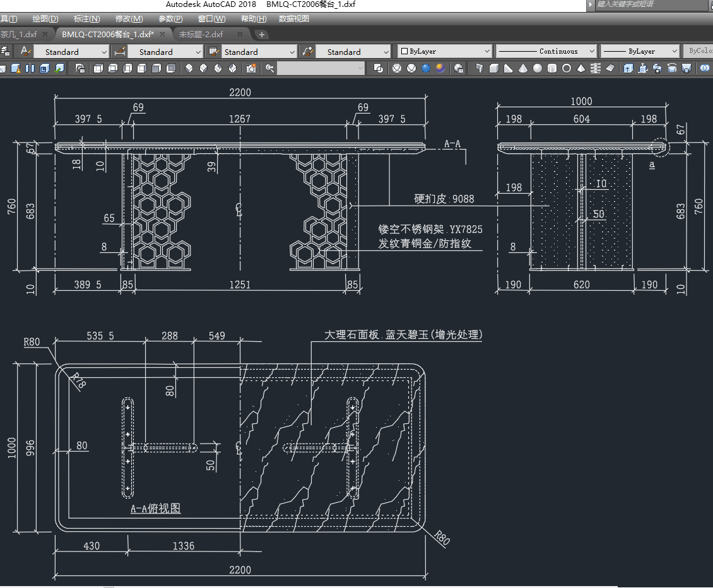Select the Pyramid solid tool
The image size is (713, 588).
point(581,68)
